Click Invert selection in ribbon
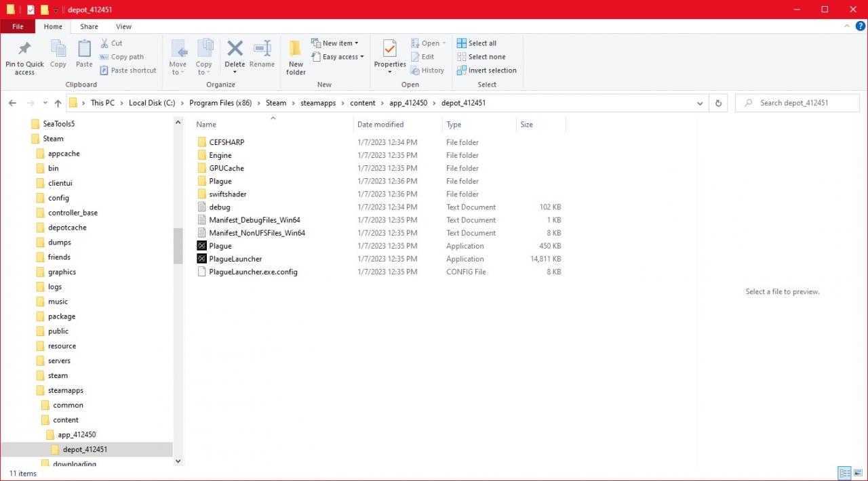 coord(486,70)
